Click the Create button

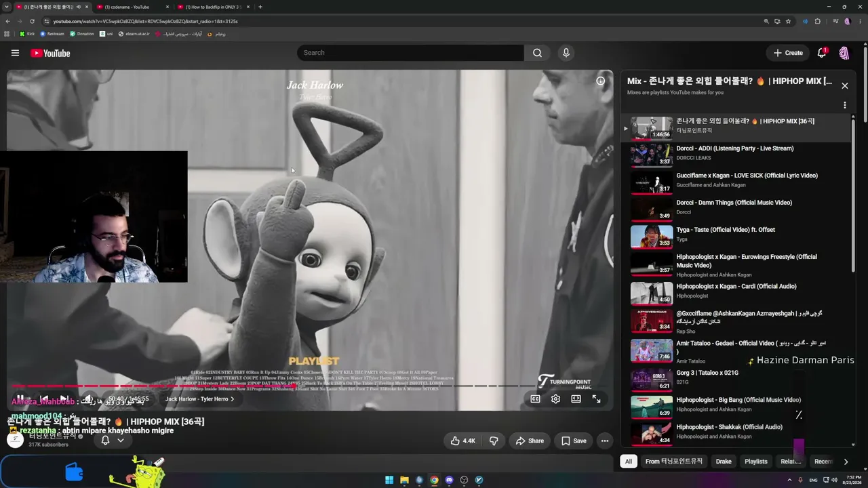point(788,53)
